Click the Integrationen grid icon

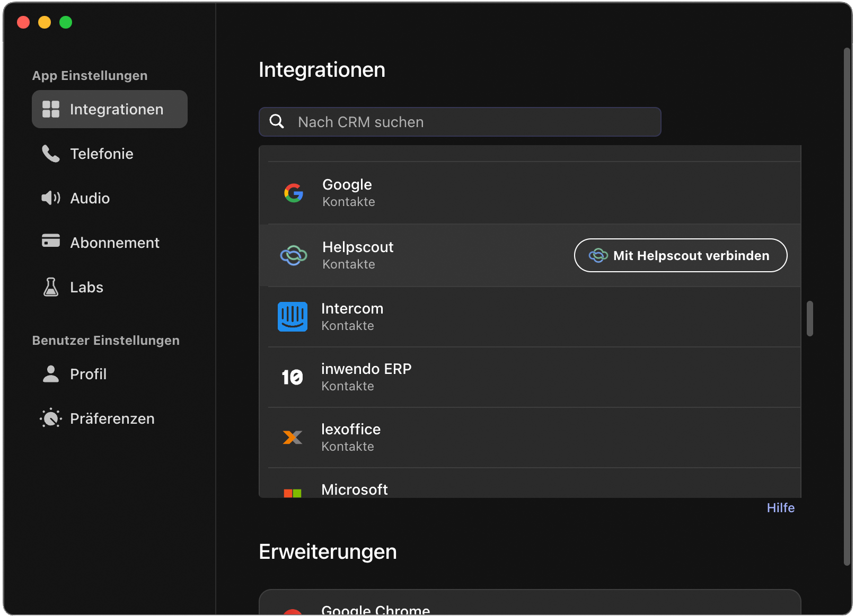click(51, 109)
